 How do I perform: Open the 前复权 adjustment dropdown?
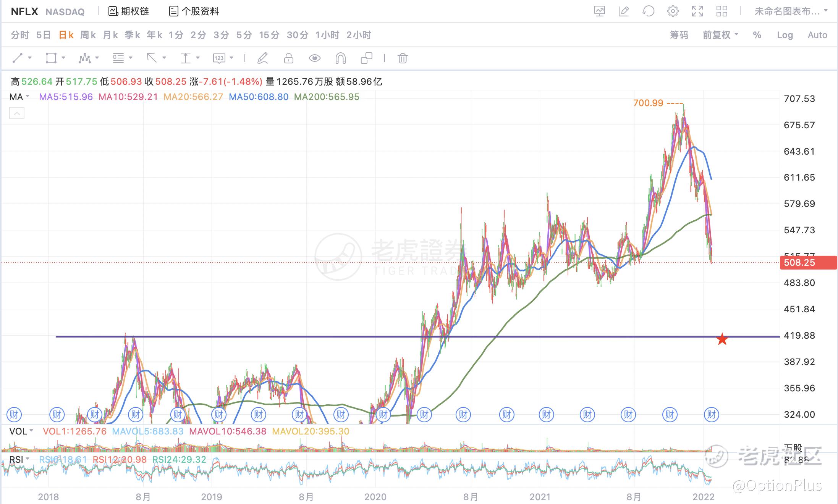(x=720, y=35)
